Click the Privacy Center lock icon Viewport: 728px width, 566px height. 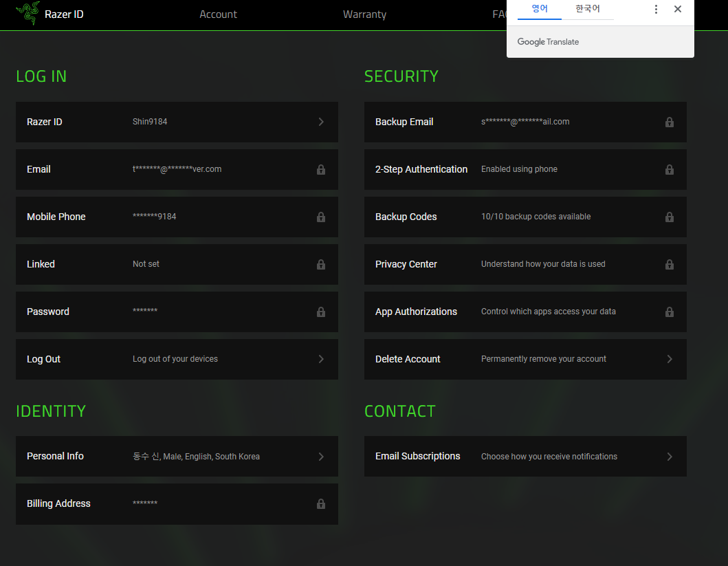pos(670,264)
